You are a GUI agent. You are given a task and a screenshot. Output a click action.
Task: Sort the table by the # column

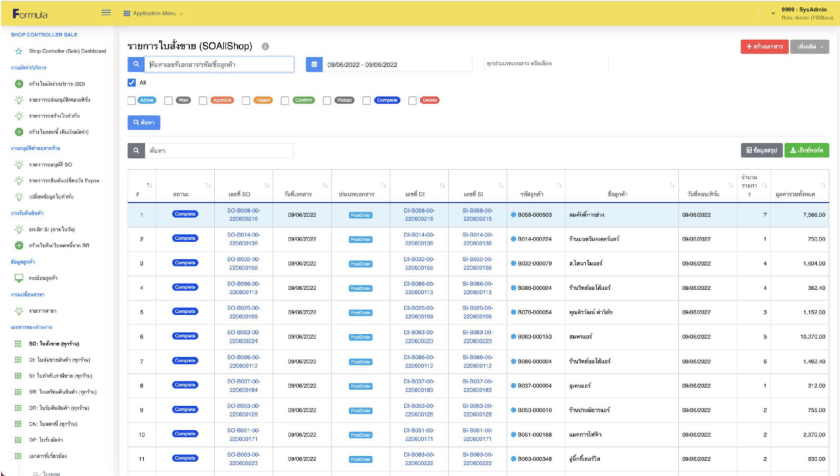(x=141, y=186)
